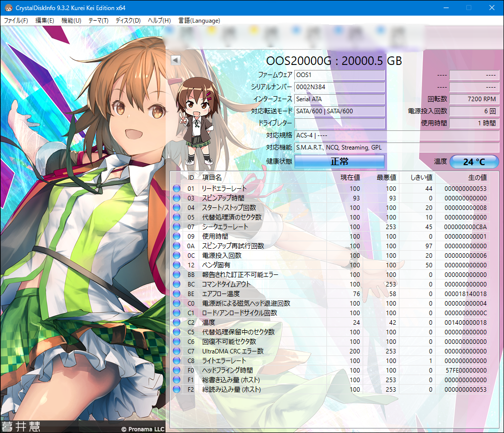The width and height of the screenshot is (504, 433).
Task: Click status orb for 01 リードエラーレート
Action: (x=177, y=188)
